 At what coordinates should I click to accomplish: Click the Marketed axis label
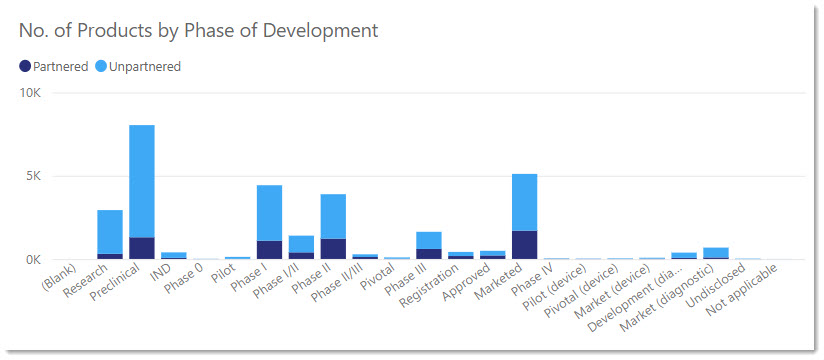click(497, 281)
